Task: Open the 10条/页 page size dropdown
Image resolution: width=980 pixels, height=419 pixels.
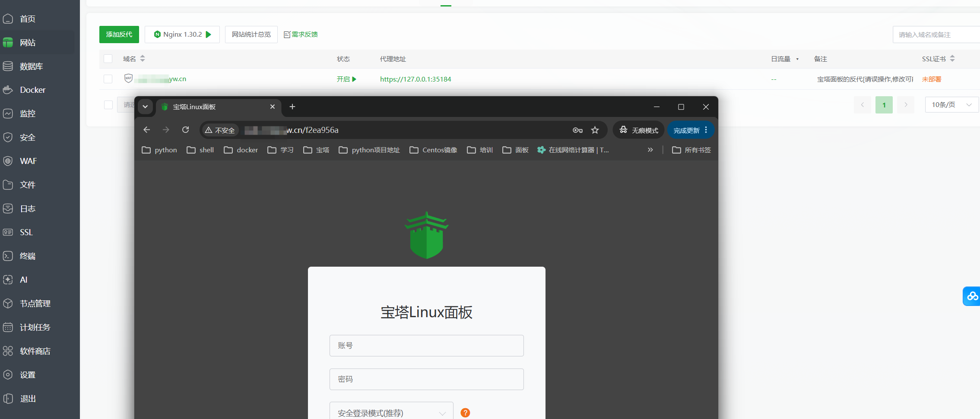Action: coord(952,105)
